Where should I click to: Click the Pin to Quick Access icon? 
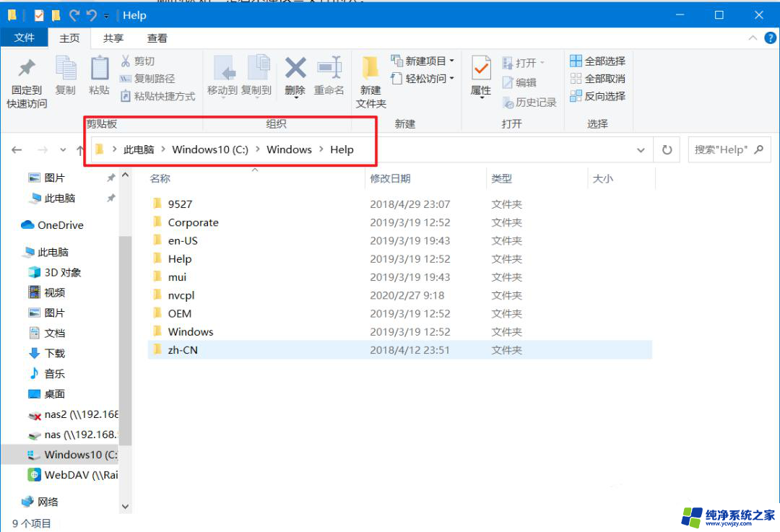tap(27, 69)
